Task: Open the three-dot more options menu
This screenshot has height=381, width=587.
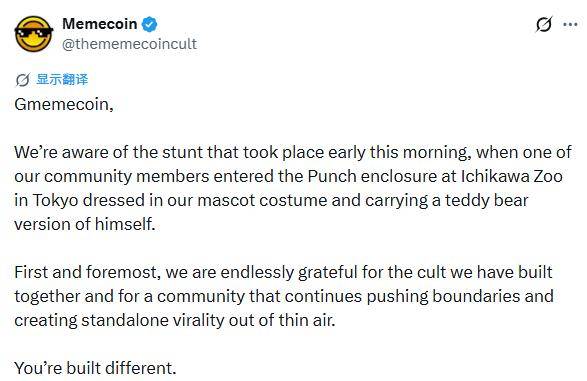Action: click(x=570, y=25)
